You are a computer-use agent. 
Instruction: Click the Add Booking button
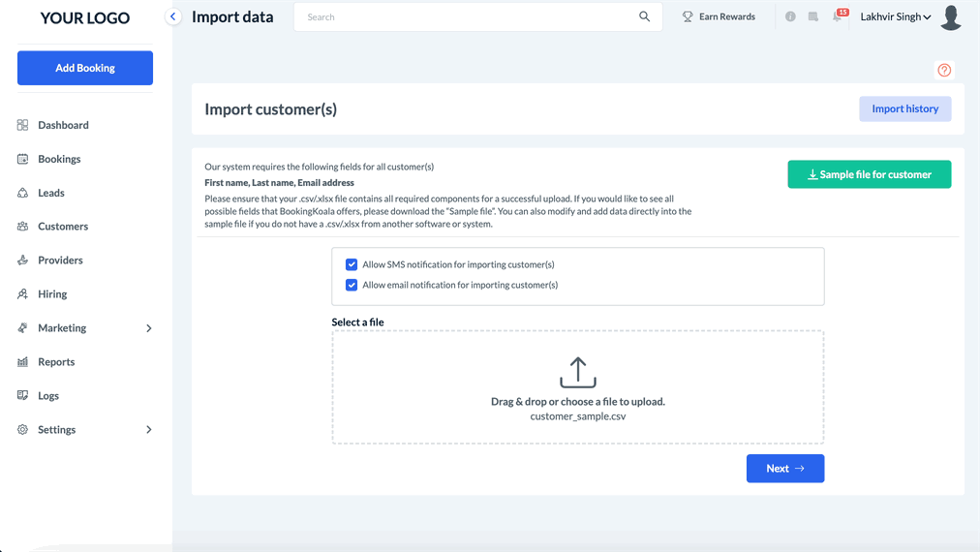click(85, 68)
